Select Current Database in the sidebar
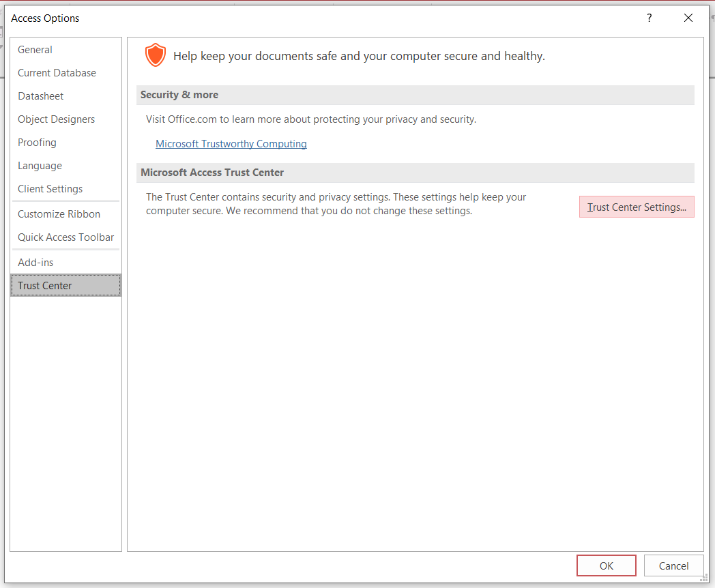The image size is (715, 588). click(x=57, y=73)
